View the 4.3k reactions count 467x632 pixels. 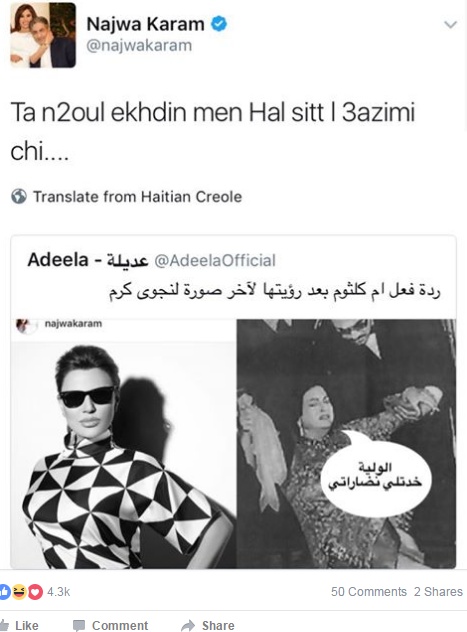pos(58,592)
